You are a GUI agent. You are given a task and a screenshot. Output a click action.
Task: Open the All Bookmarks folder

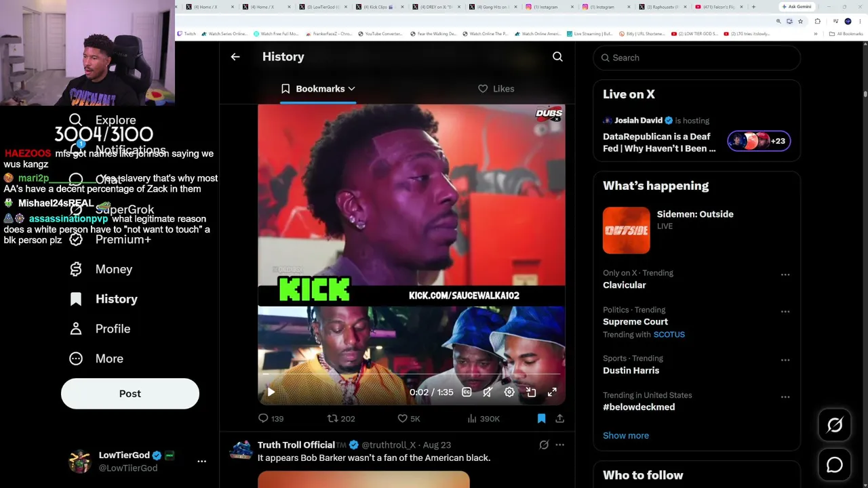(x=846, y=33)
